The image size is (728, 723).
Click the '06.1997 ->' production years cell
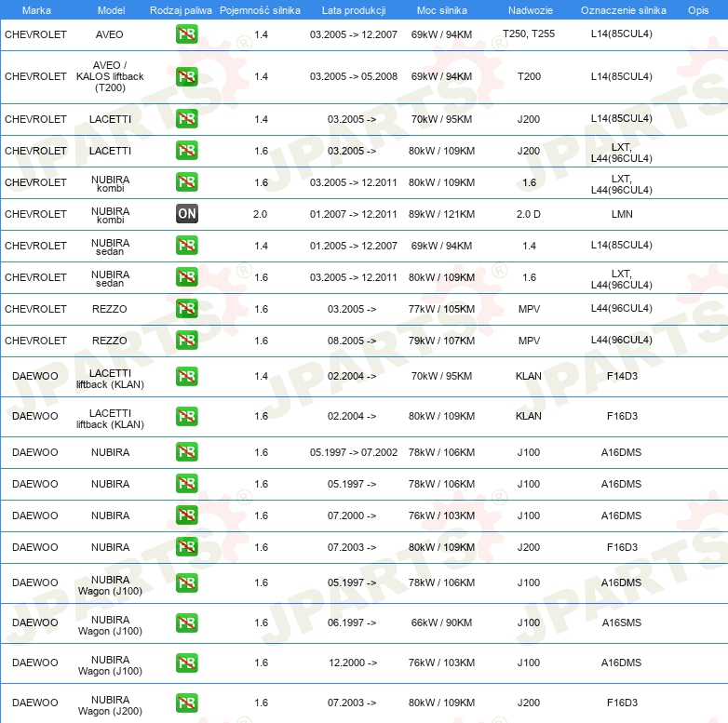(352, 623)
